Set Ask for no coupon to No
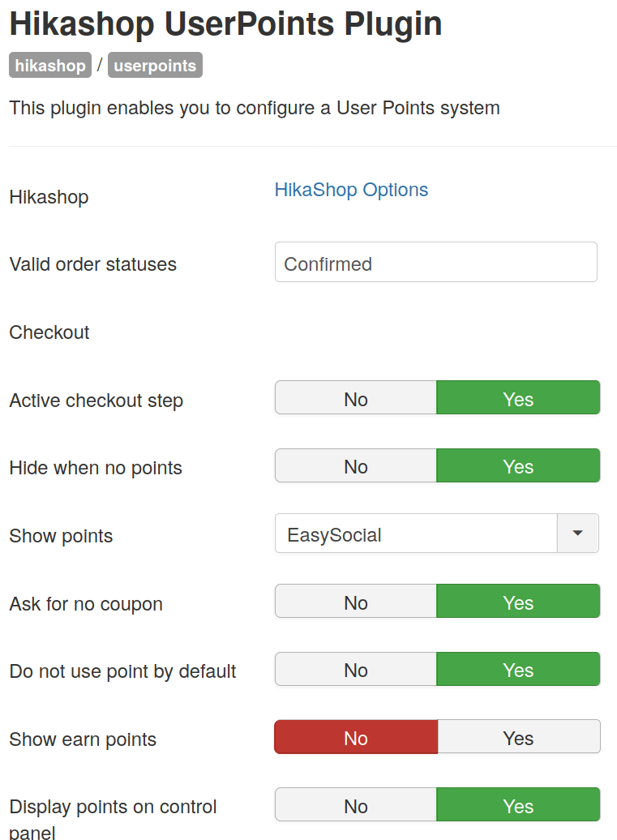This screenshot has height=840, width=617. pos(356,602)
